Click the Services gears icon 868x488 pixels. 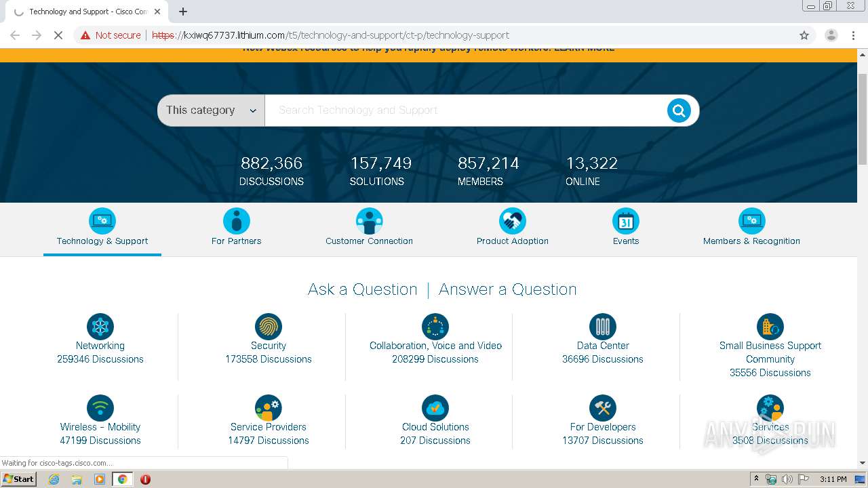(770, 408)
